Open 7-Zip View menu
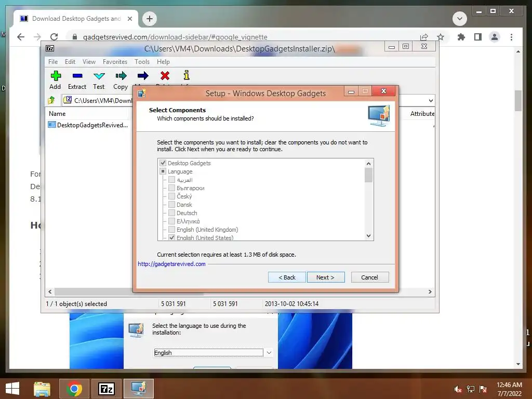This screenshot has width=532, height=399. click(89, 62)
